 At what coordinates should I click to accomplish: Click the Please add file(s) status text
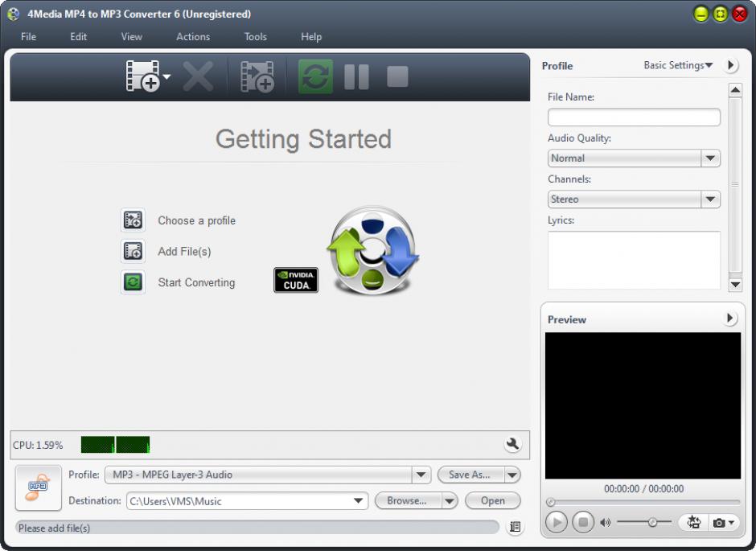[x=54, y=528]
